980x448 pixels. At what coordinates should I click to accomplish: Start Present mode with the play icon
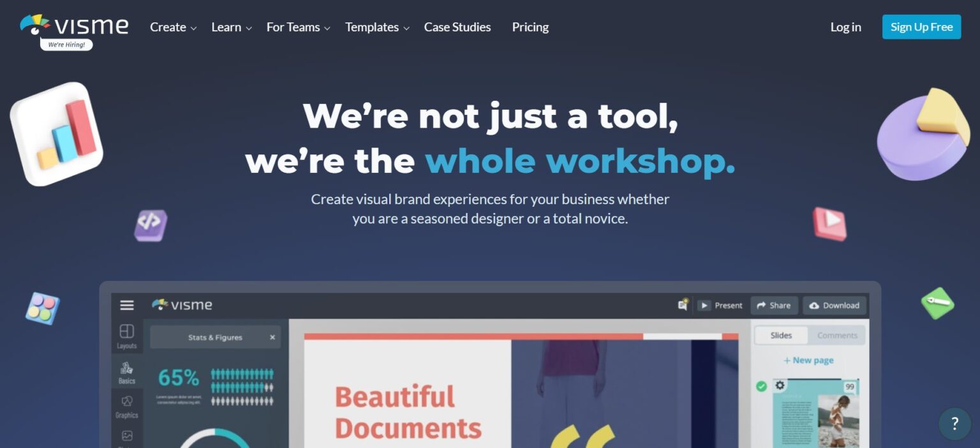704,305
